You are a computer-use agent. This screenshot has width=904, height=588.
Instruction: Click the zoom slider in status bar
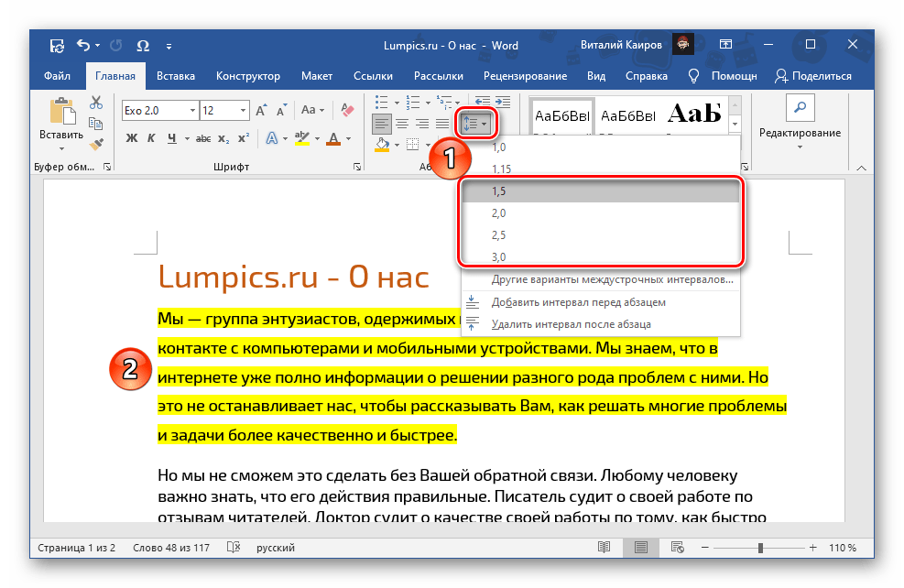click(x=760, y=548)
